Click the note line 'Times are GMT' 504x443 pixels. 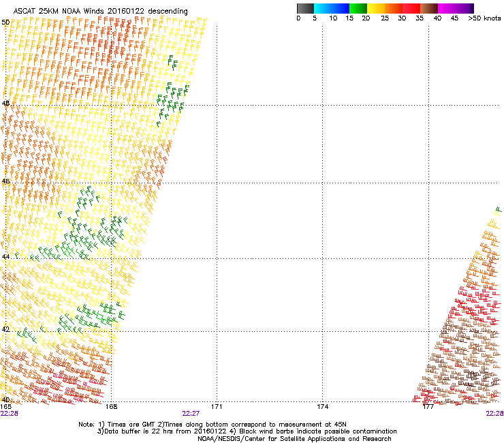click(x=130, y=425)
